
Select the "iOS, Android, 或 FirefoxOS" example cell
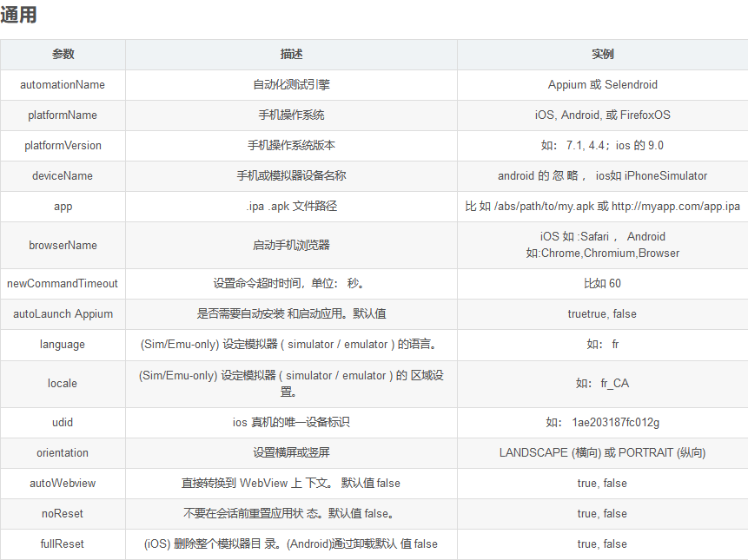(x=603, y=115)
